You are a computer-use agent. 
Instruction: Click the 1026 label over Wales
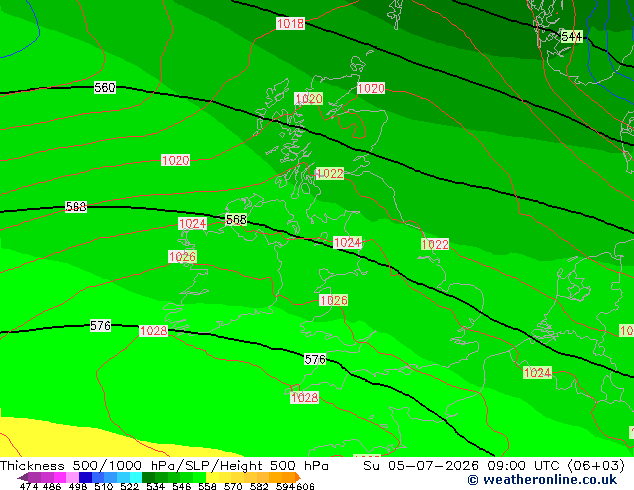coord(334,300)
